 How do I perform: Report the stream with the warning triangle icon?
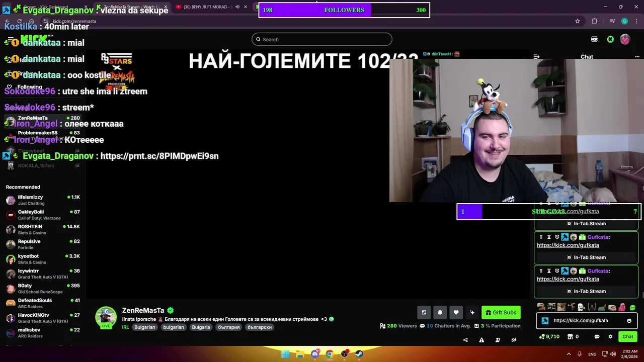[x=481, y=340]
